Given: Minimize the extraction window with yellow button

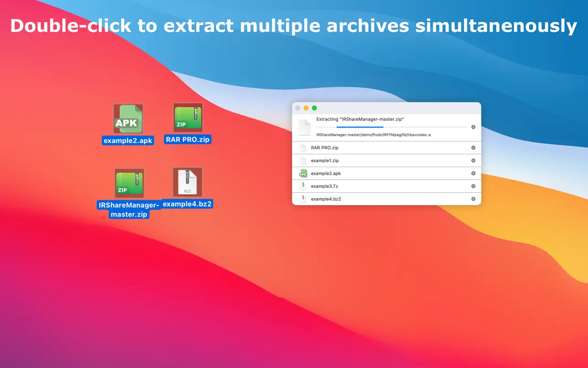Looking at the screenshot, I should tap(306, 108).
